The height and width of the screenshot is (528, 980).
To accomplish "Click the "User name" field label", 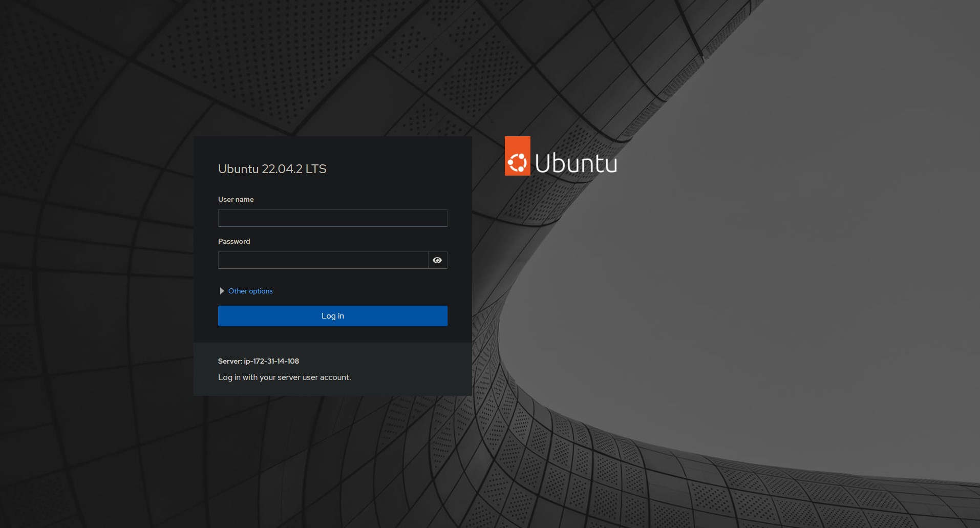I will [236, 199].
